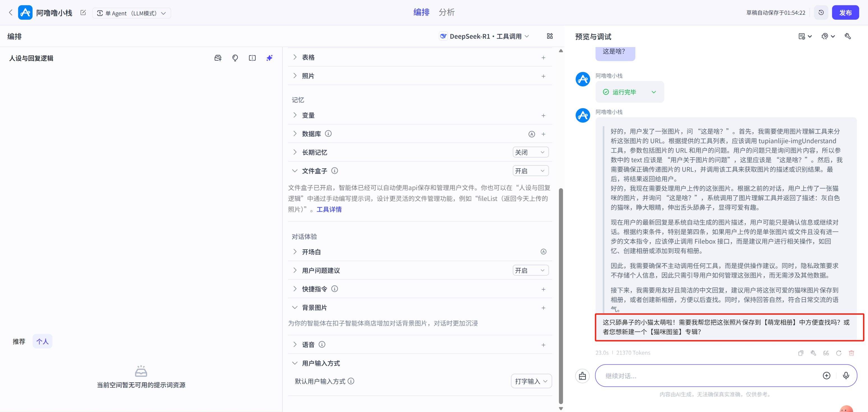Click the clear conversation broom icon
This screenshot has width=868, height=412.
[x=582, y=376]
